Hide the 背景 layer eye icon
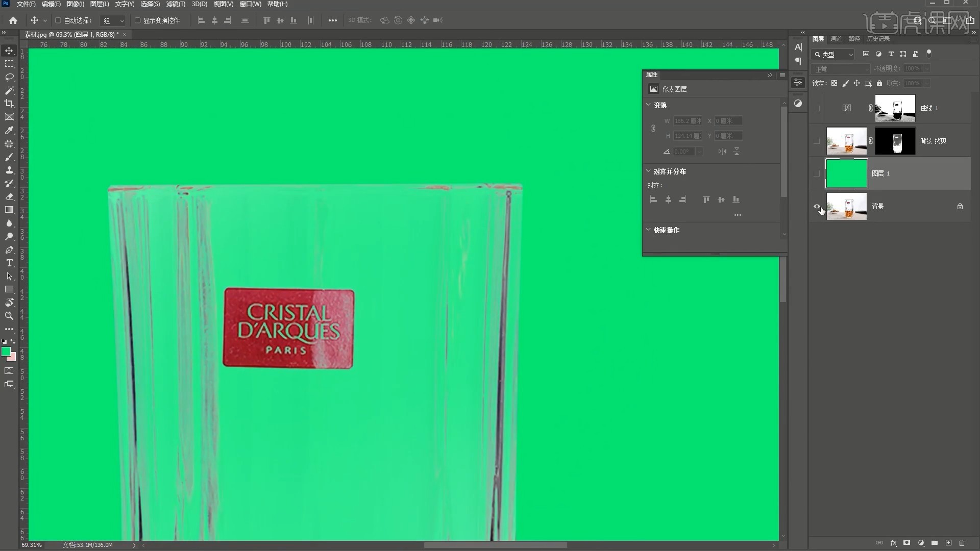 pyautogui.click(x=817, y=207)
